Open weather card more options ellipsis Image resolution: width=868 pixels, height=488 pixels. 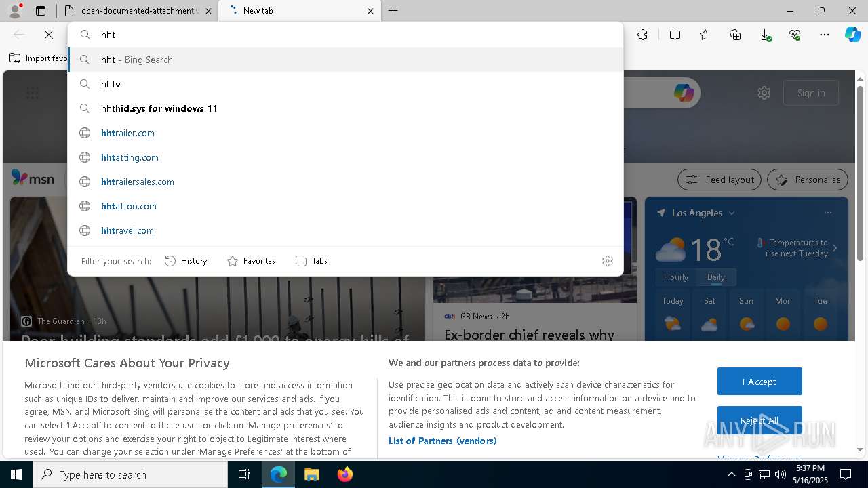click(828, 213)
